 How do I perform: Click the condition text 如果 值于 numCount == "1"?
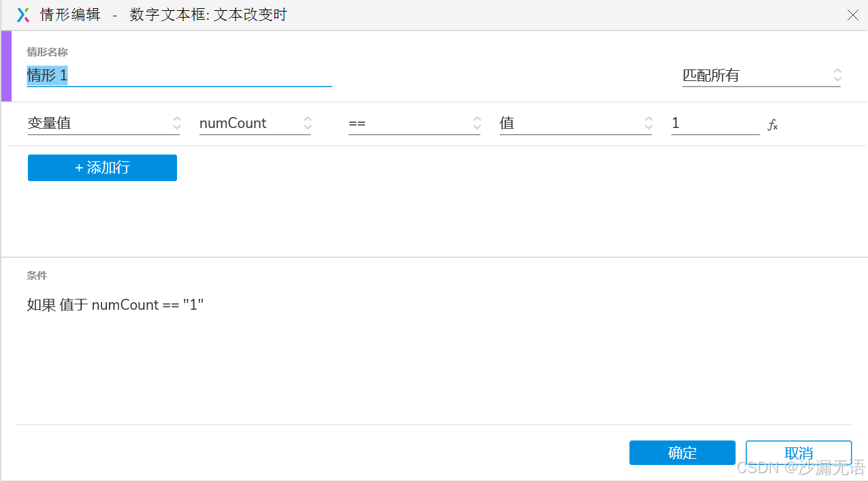[x=116, y=305]
